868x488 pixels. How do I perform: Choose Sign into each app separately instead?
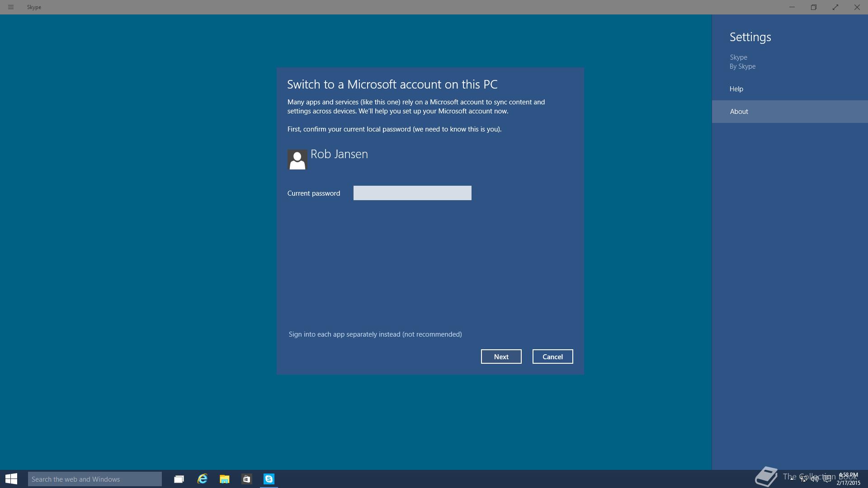pyautogui.click(x=375, y=334)
